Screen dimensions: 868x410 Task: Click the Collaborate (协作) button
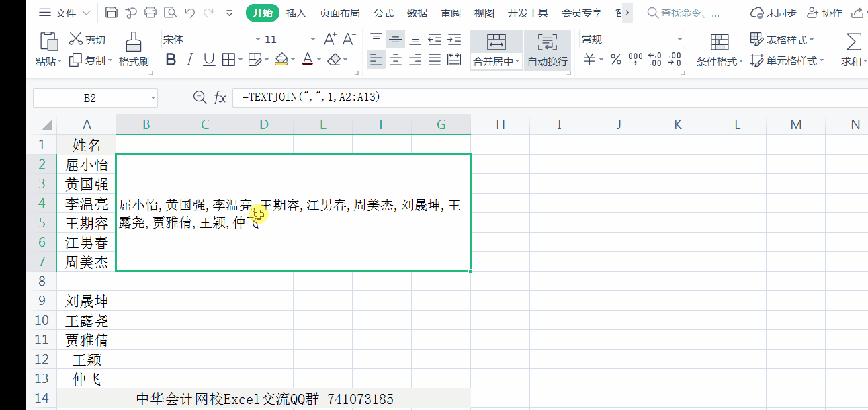click(824, 13)
